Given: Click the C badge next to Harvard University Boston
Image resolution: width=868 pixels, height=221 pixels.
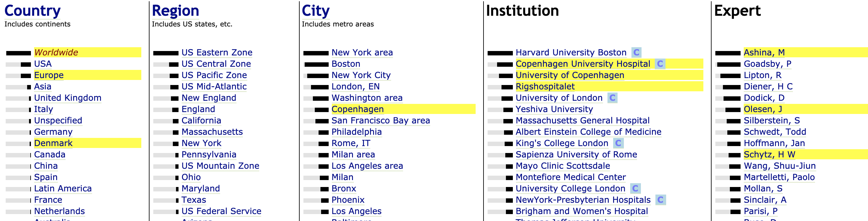Looking at the screenshot, I should point(636,53).
